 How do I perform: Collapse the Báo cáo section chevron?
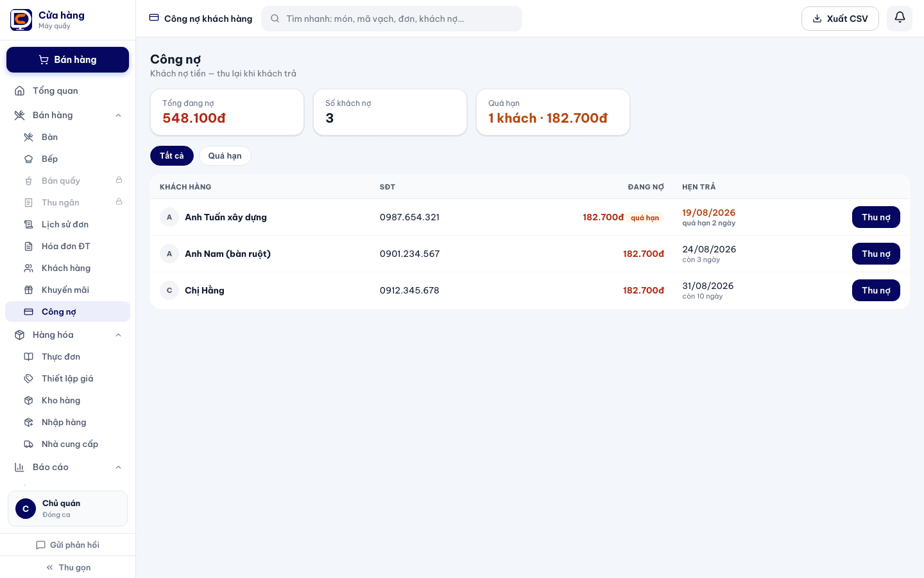(118, 467)
